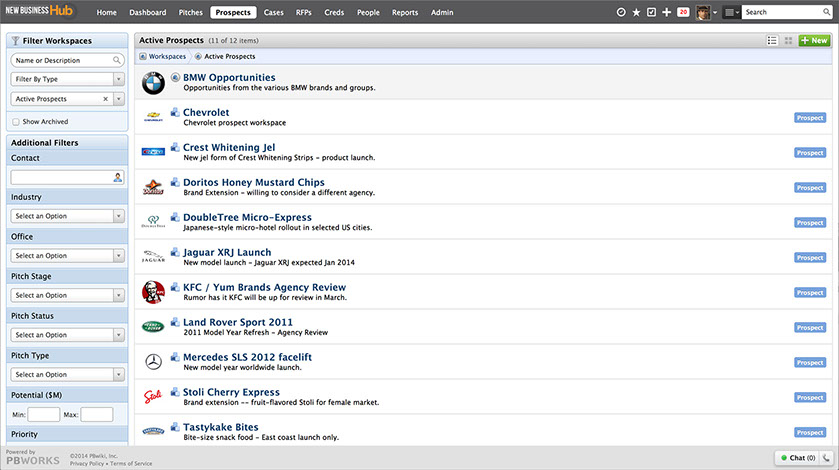Go to the Pitches tab

coord(190,12)
